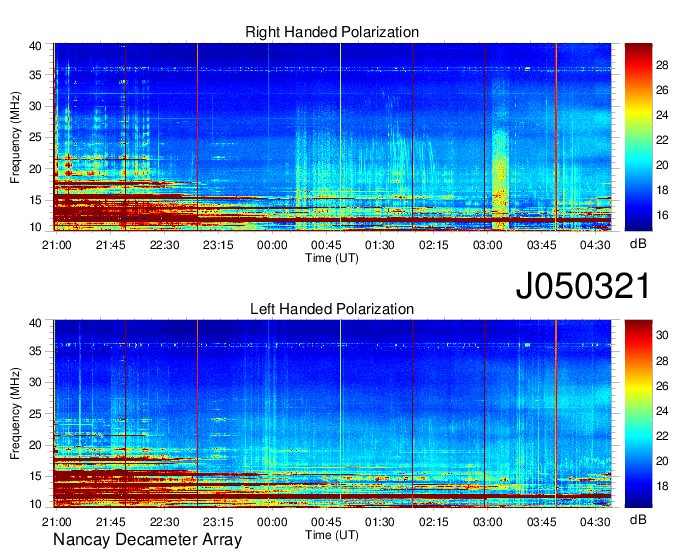Click the 03:00 time tick under Right Handed plot
Image resolution: width=680 pixels, height=552 pixels.
[x=487, y=245]
